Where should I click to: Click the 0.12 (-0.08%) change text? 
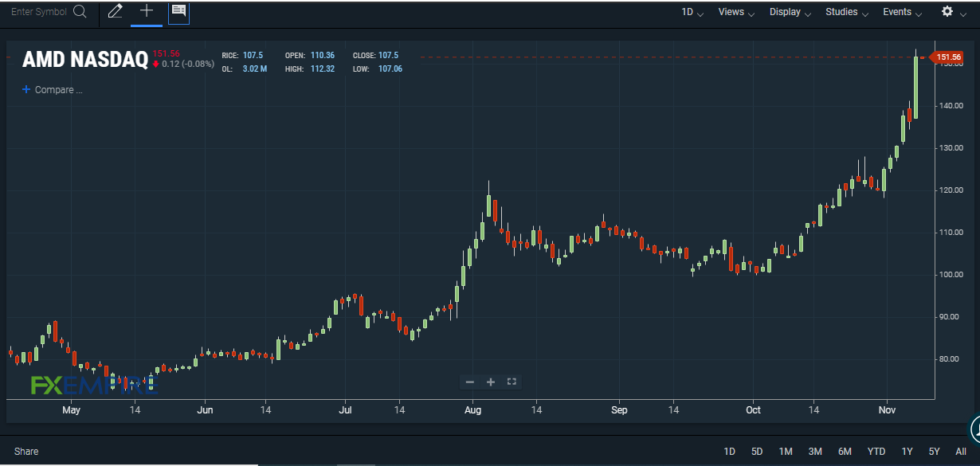click(x=188, y=64)
